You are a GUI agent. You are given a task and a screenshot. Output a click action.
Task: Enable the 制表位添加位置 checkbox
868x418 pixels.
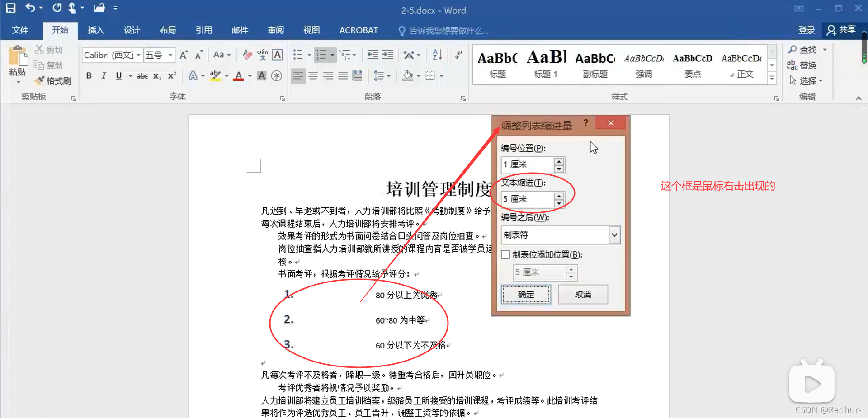[506, 254]
